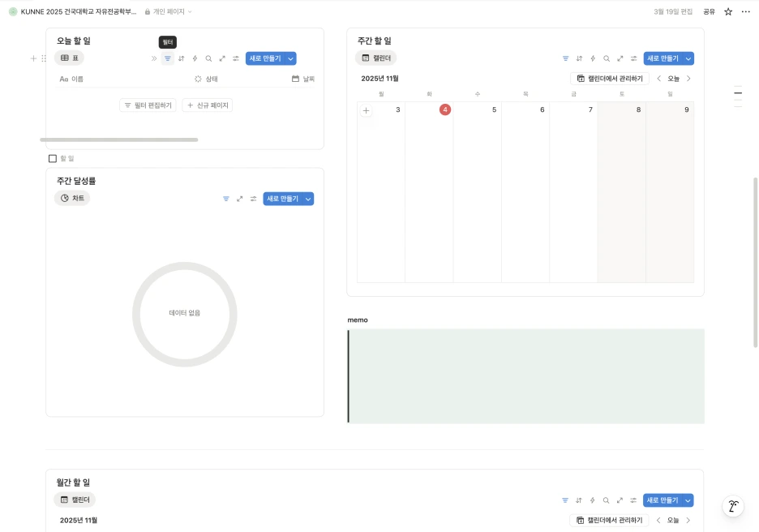Click 새로 만들기 in 주간 달성률

283,199
